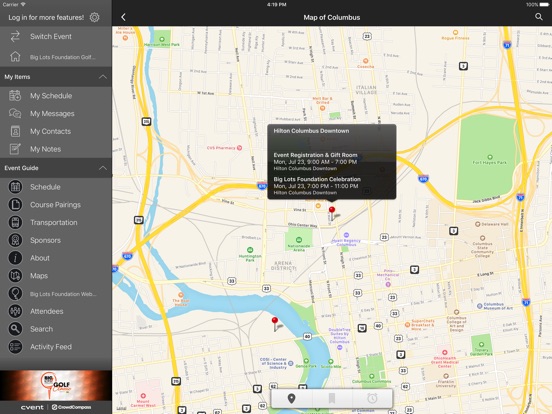Open the Schedule calendar icon
The image size is (552, 414).
click(15, 187)
